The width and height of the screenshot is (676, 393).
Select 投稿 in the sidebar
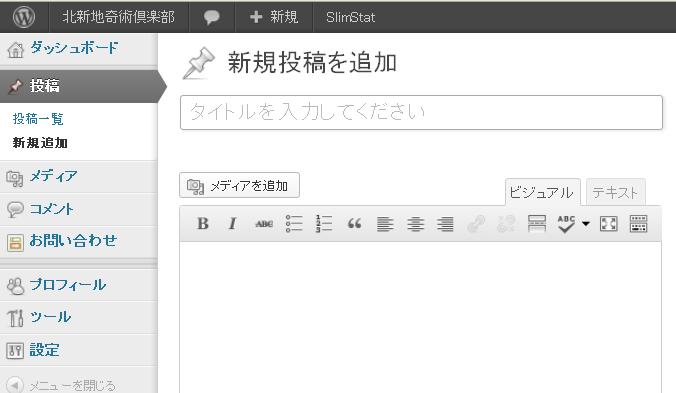tap(45, 86)
